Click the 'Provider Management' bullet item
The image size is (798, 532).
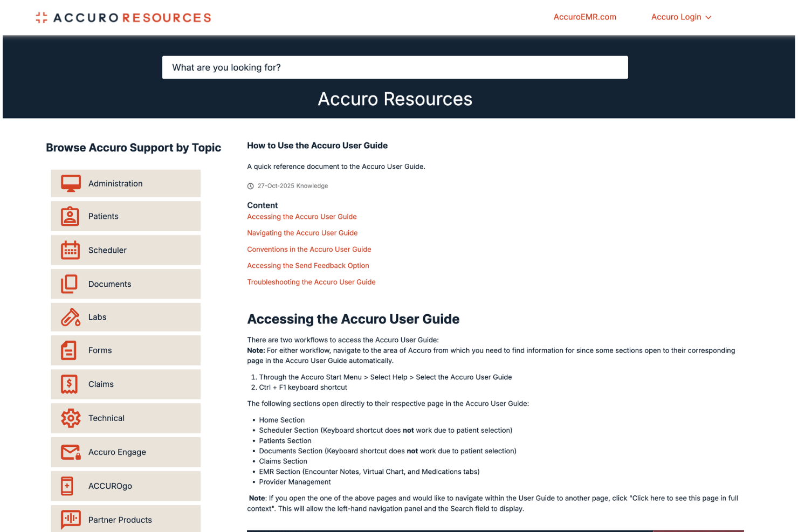[295, 482]
